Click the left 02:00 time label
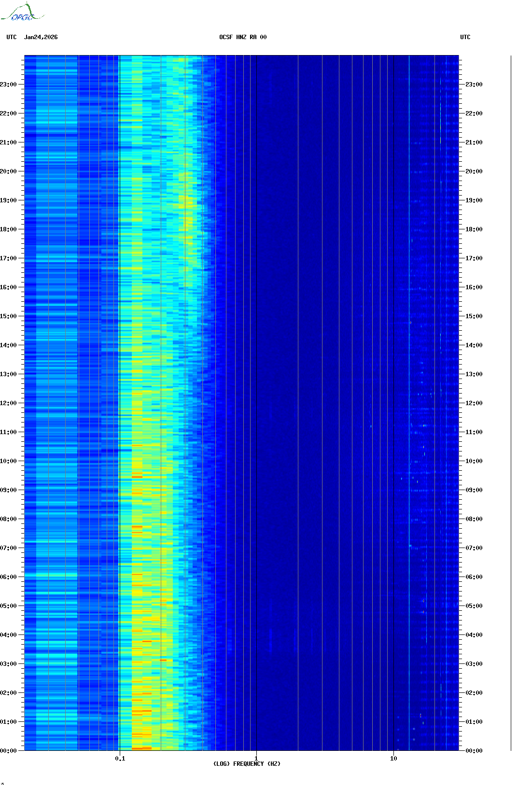 coord(8,693)
